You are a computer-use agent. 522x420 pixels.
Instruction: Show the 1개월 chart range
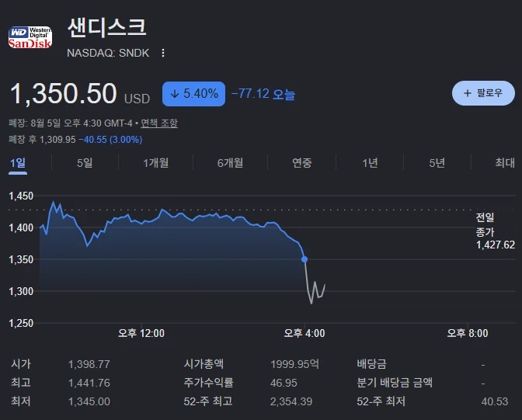click(x=156, y=163)
